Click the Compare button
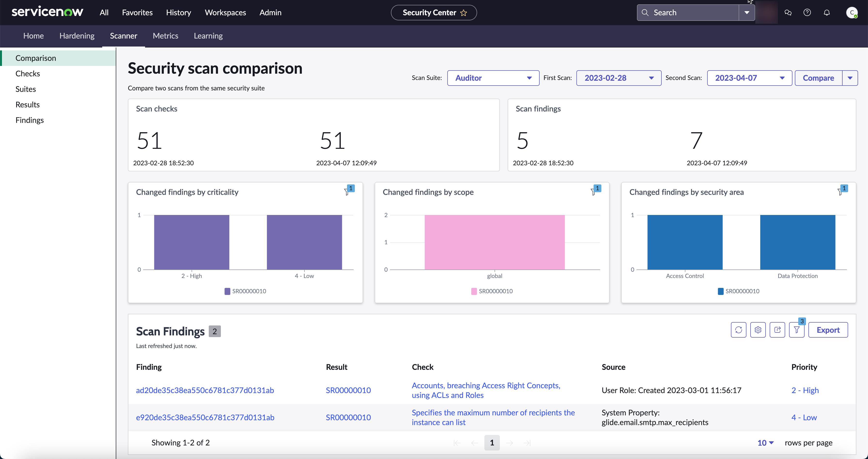Screen dimensions: 868x459 (x=818, y=78)
